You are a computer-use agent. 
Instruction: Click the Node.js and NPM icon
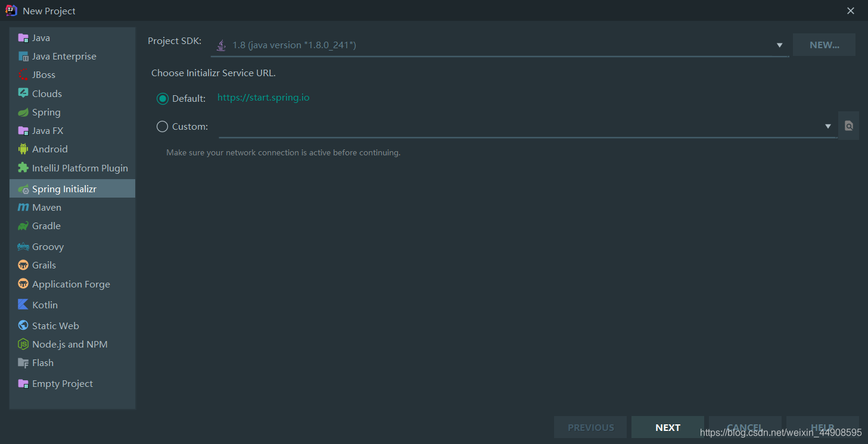tap(23, 344)
